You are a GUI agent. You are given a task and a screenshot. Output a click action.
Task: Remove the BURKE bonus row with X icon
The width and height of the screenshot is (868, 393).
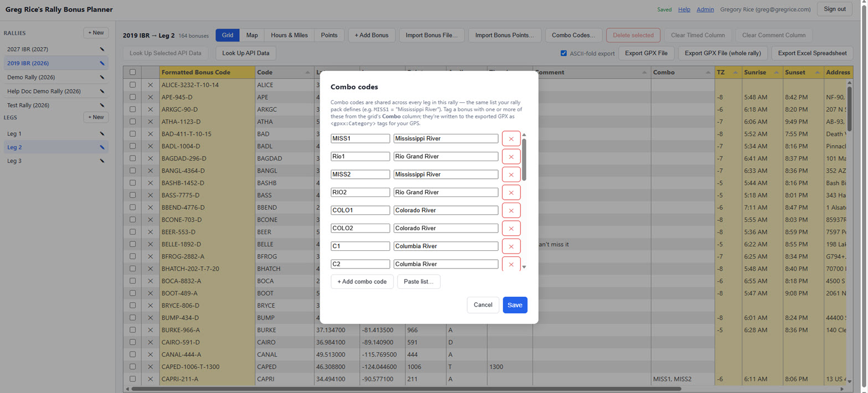point(150,330)
